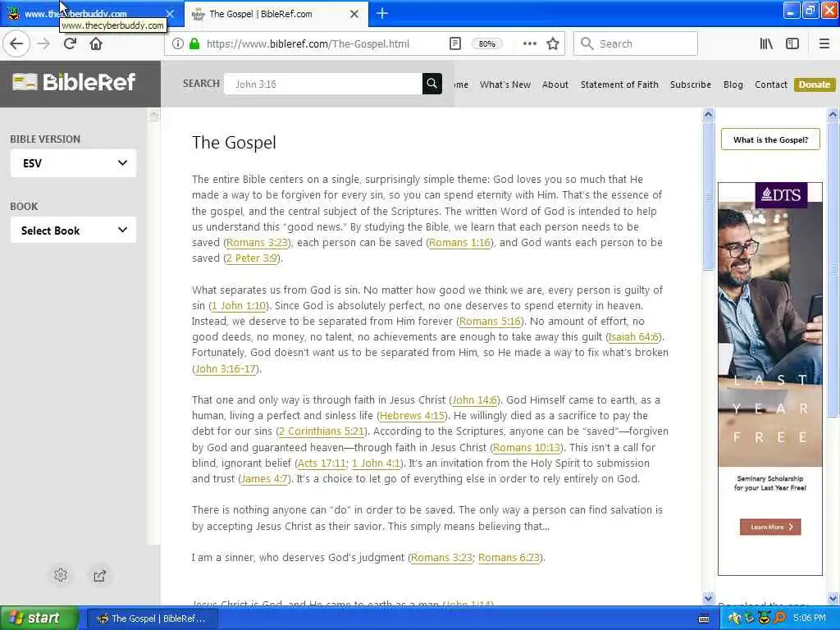
Task: Click the sidebar share icon
Action: (99, 576)
